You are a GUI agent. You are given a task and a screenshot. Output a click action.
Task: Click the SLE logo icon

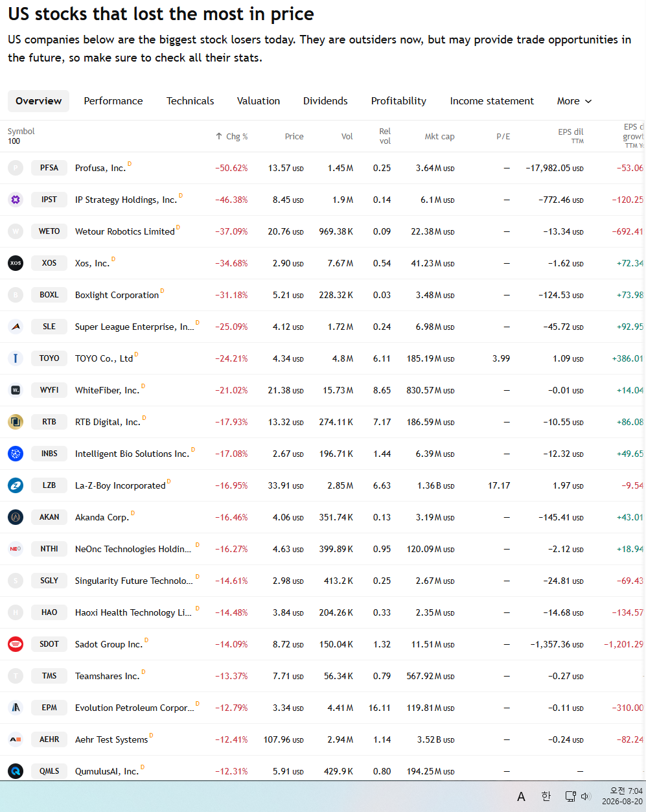(x=16, y=327)
